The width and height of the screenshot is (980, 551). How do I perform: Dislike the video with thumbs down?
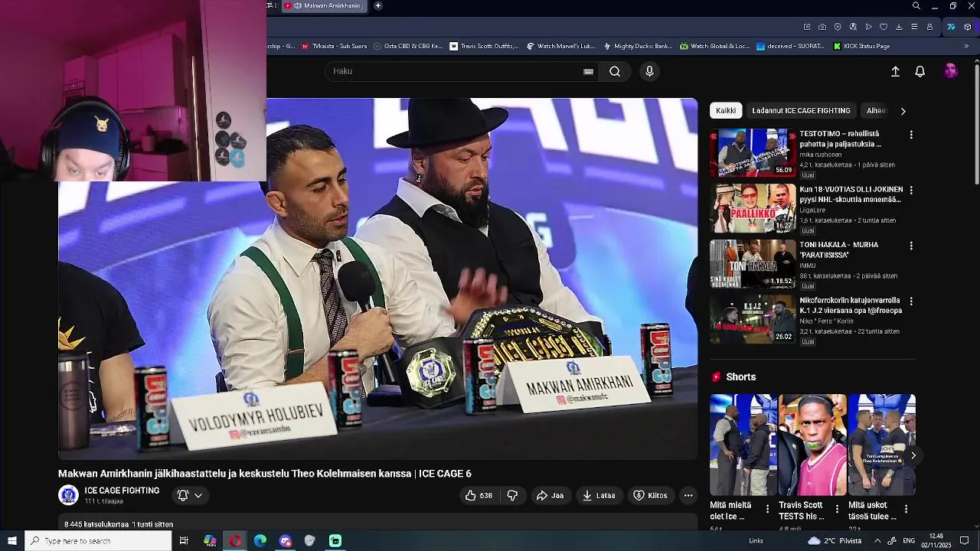pyautogui.click(x=512, y=495)
